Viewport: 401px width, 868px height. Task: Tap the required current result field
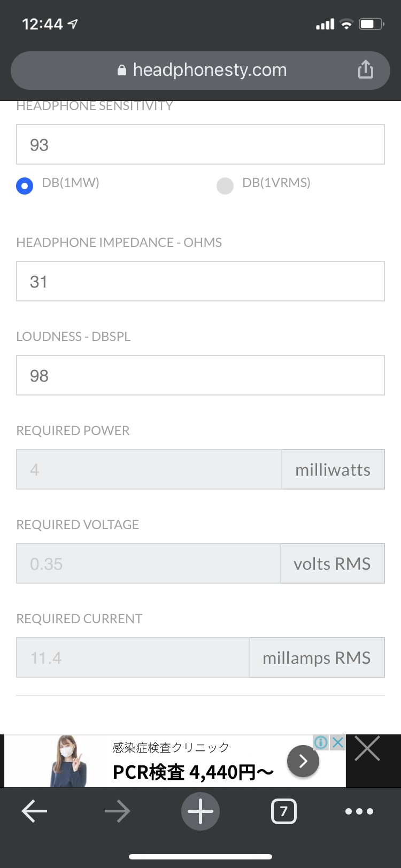(x=133, y=657)
